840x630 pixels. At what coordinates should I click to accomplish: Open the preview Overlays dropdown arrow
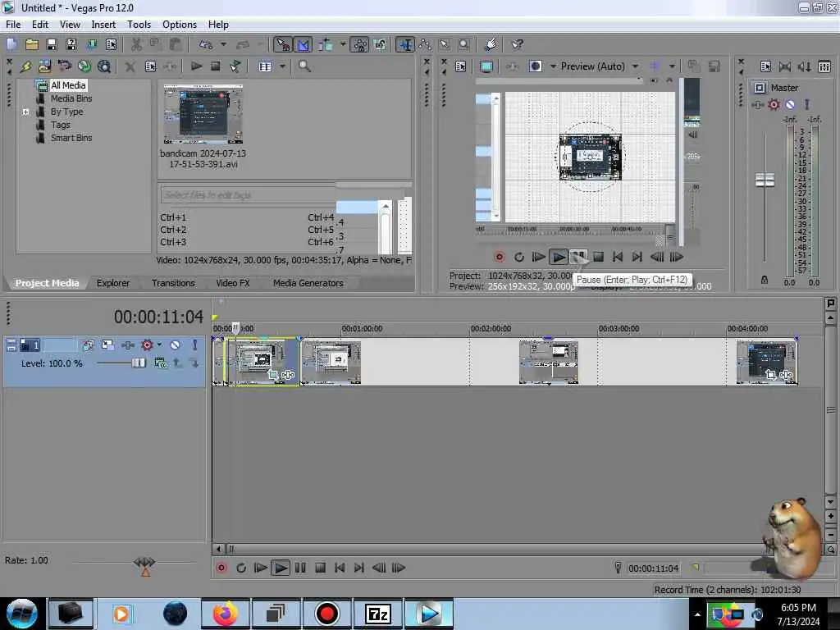[x=672, y=66]
